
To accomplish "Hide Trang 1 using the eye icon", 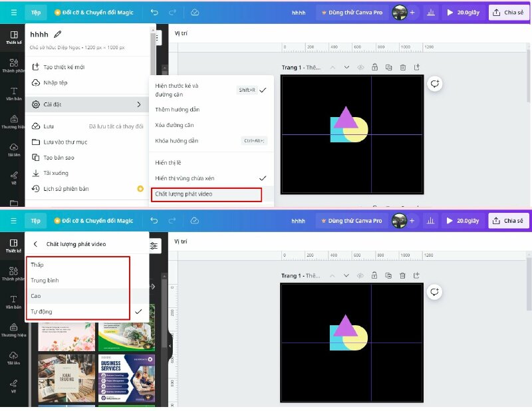I will click(x=360, y=68).
